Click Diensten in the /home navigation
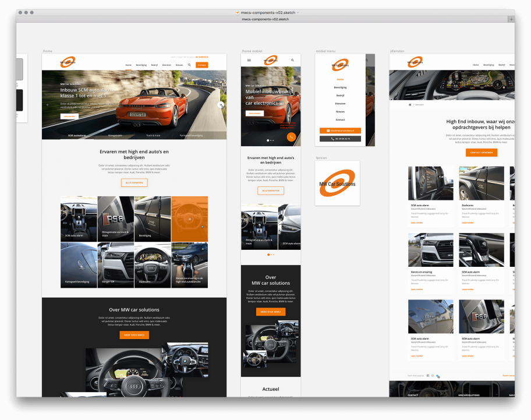Screen dimensions: 531x420 (x=167, y=65)
